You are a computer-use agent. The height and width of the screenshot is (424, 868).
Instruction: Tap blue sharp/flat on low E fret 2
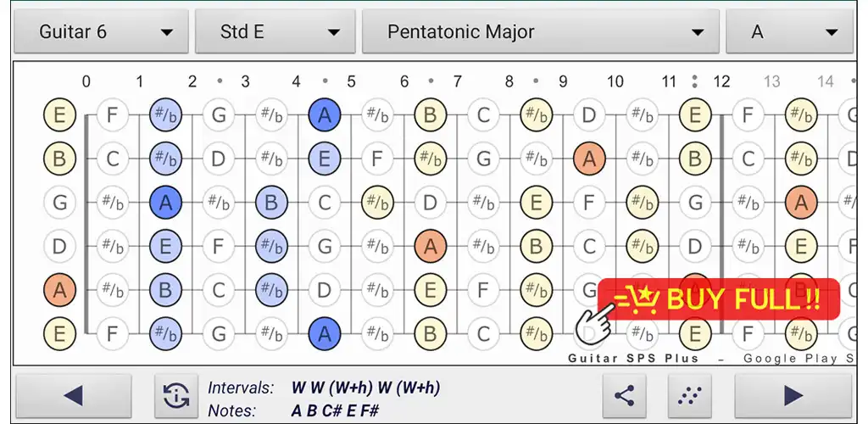pos(165,334)
